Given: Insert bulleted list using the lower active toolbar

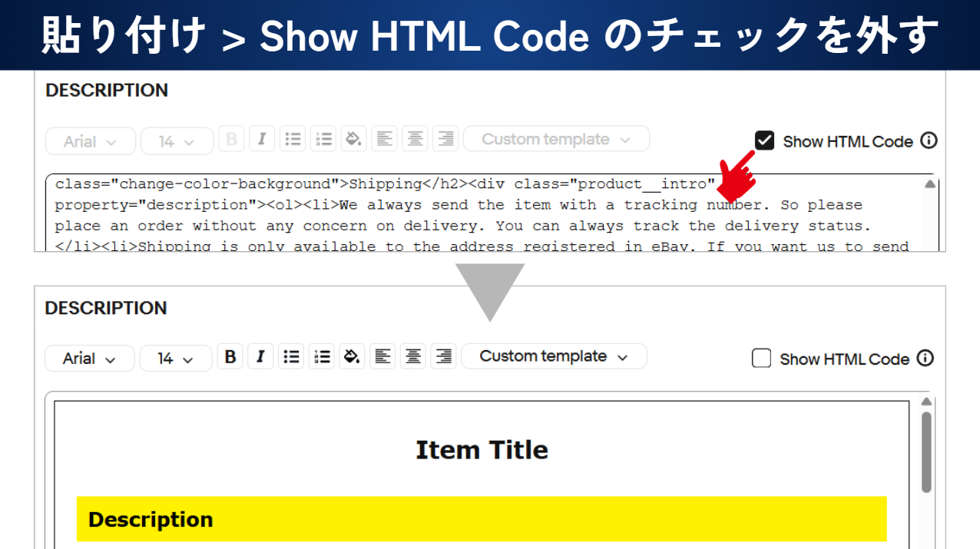Looking at the screenshot, I should [x=291, y=357].
